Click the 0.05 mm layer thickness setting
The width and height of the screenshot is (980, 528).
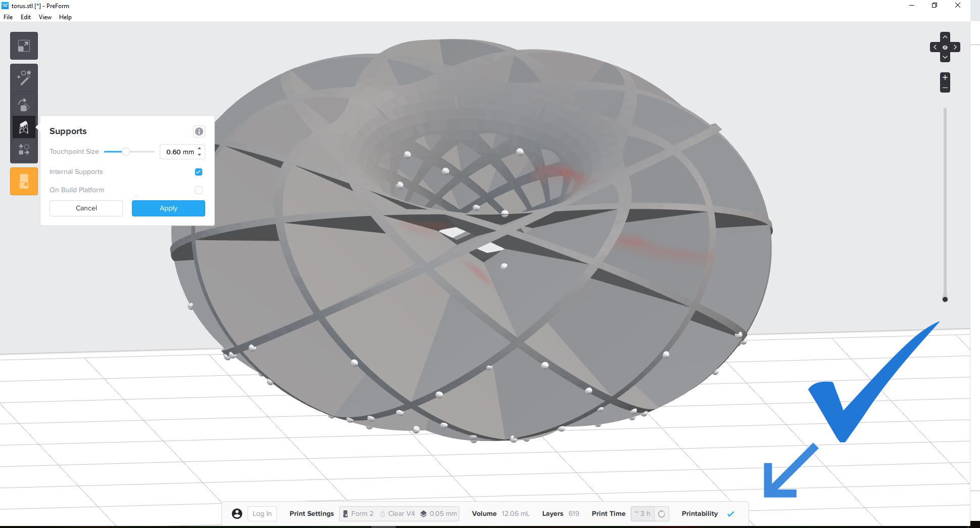pos(438,514)
